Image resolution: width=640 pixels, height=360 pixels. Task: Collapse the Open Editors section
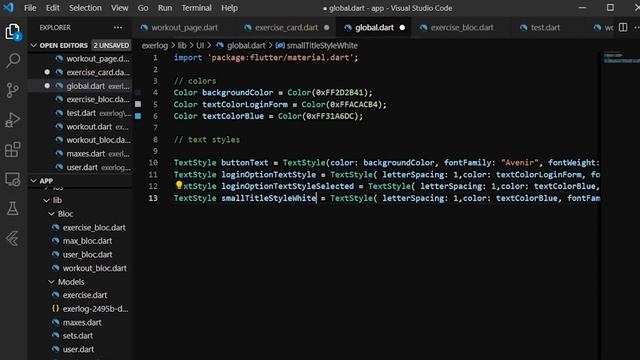coord(33,45)
